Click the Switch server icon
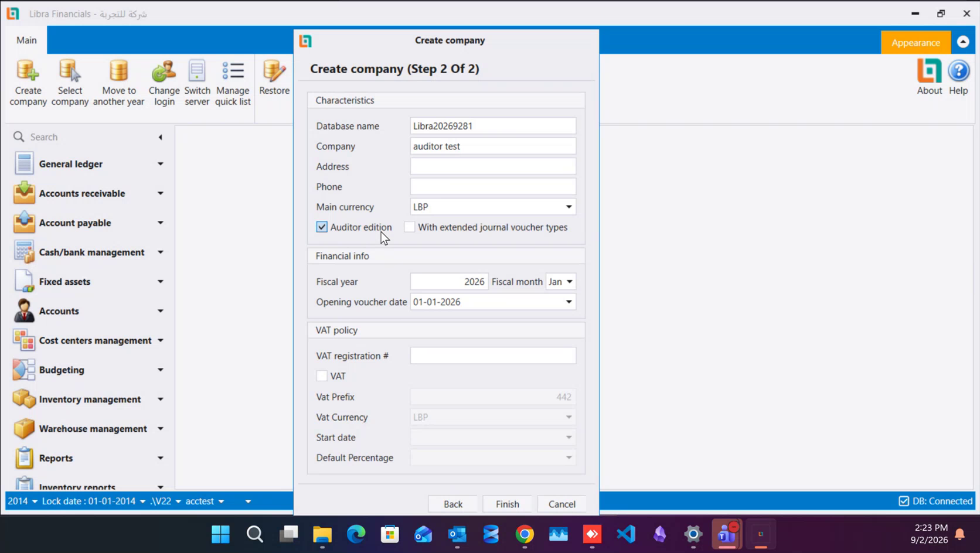This screenshot has height=553, width=980. click(197, 83)
